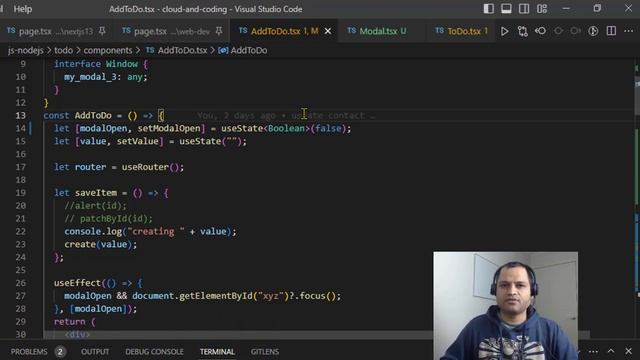Viewport: 640px width, 360px height.
Task: Close the bottom panel
Action: 629,351
